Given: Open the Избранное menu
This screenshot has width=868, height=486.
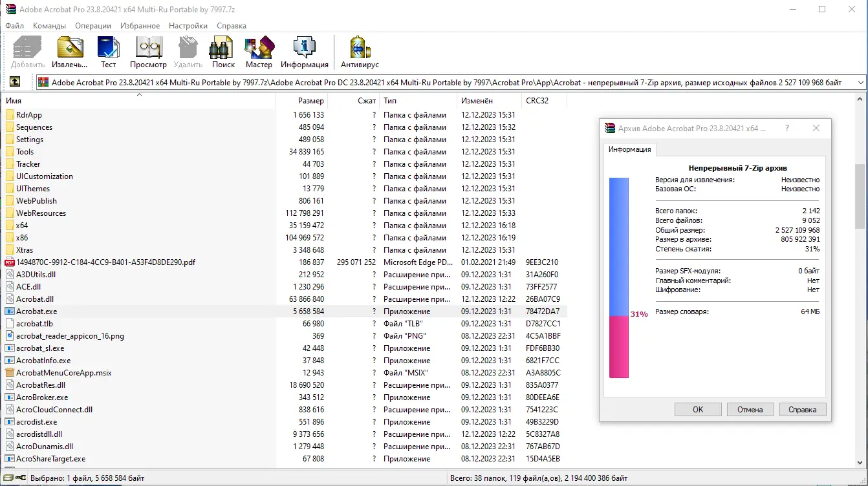Looking at the screenshot, I should 140,26.
